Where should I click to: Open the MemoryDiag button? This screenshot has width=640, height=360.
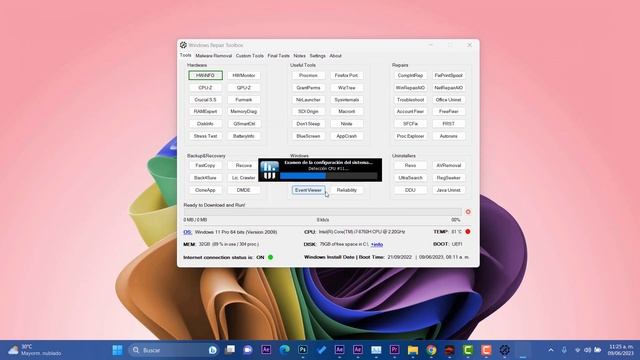pos(244,111)
